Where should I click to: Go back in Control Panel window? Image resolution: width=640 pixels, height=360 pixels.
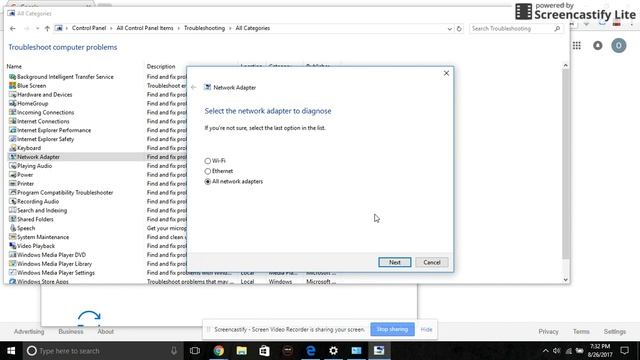[13, 29]
